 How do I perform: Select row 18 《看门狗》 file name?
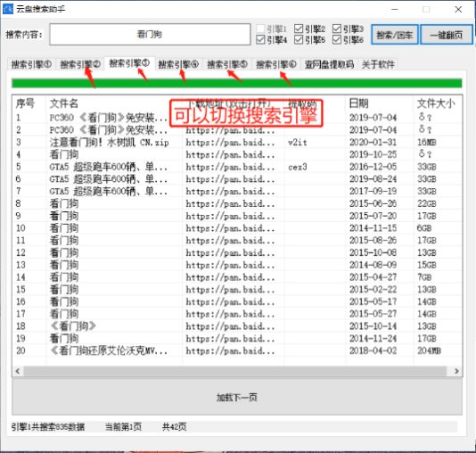[73, 326]
